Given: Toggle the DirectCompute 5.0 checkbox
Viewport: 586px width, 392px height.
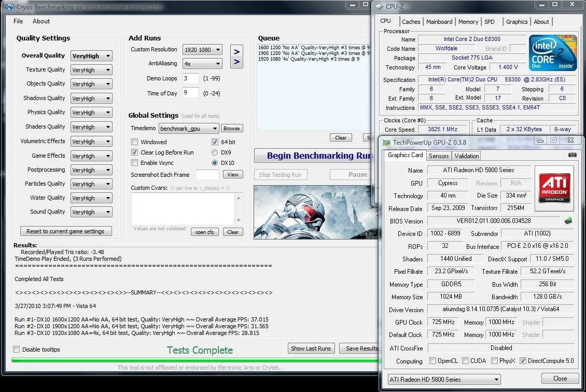Looking at the screenshot, I should pyautogui.click(x=523, y=360).
